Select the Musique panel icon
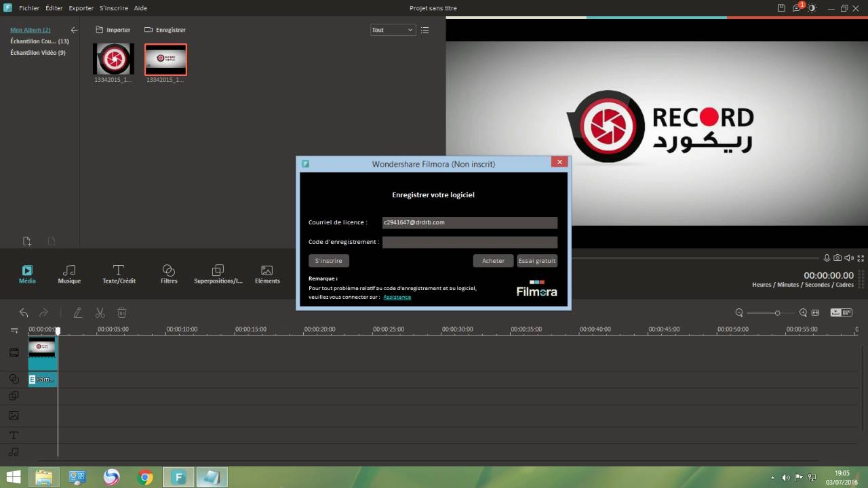Image resolution: width=868 pixels, height=488 pixels. pos(68,273)
